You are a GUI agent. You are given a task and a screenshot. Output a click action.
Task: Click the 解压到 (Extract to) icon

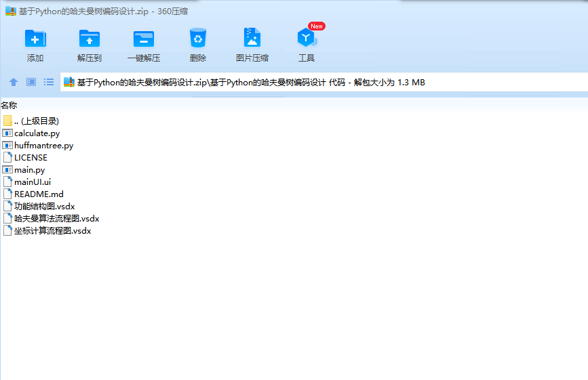(x=90, y=39)
